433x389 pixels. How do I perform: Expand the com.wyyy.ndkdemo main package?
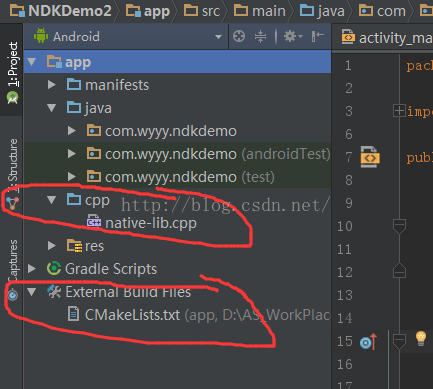click(71, 131)
